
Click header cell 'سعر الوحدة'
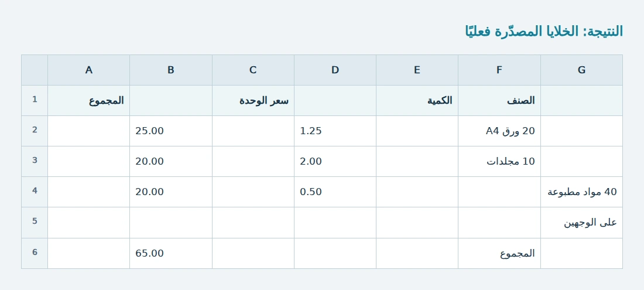[x=253, y=101]
